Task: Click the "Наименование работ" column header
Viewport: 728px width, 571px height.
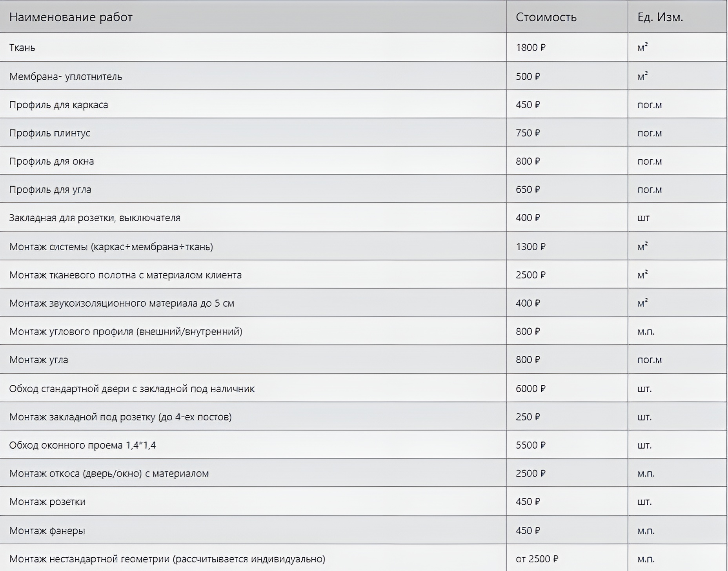Action: [71, 17]
